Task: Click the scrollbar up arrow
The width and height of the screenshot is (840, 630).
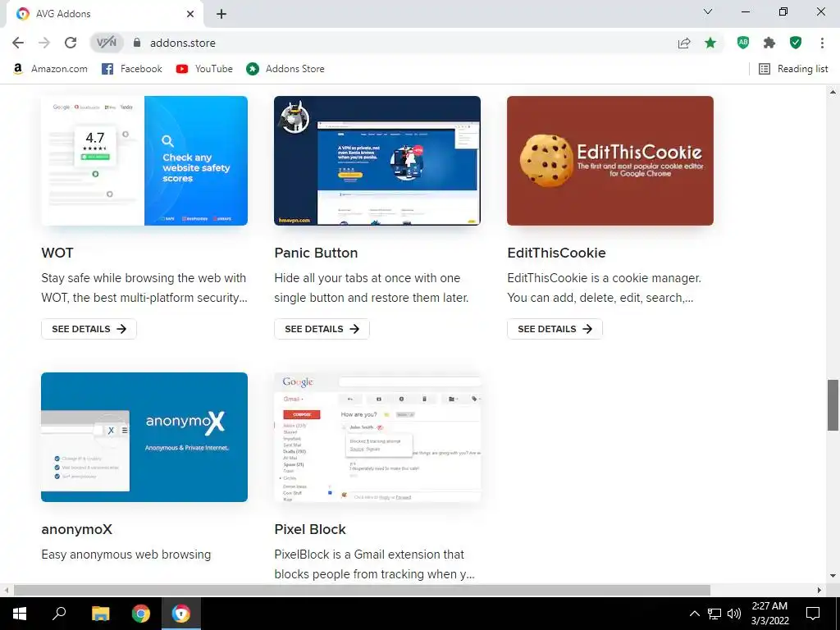Action: pos(833,92)
